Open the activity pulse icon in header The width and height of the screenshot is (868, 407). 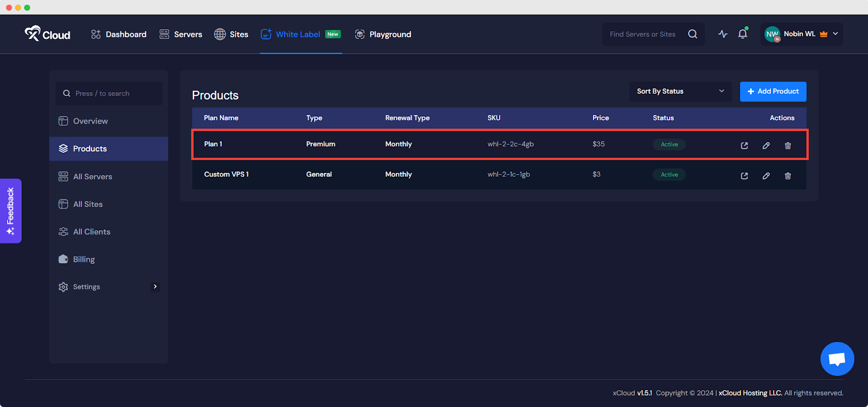tap(723, 34)
